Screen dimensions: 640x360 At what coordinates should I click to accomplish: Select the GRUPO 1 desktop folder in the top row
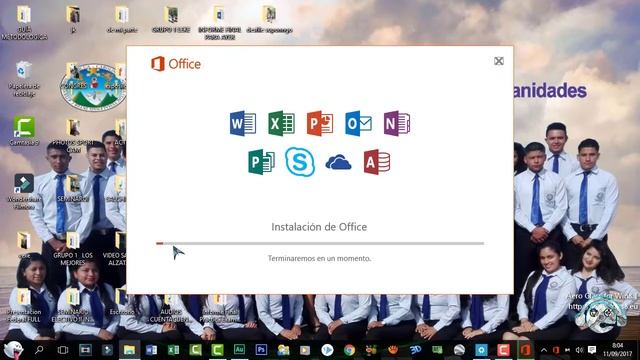click(x=171, y=20)
